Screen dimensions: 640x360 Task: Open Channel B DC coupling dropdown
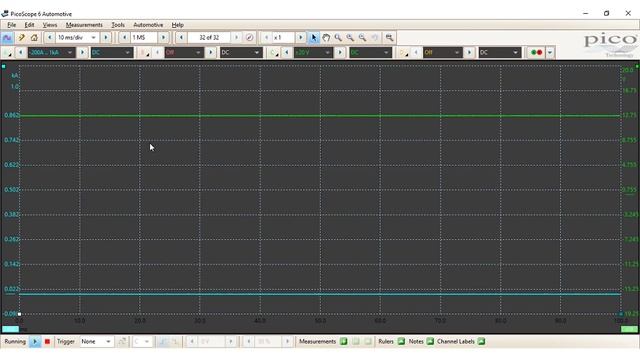[241, 53]
